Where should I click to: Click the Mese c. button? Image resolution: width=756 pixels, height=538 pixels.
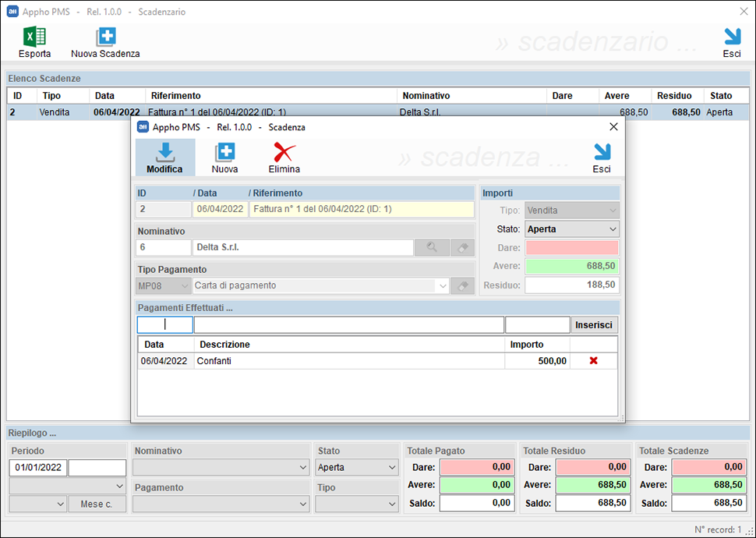(97, 504)
